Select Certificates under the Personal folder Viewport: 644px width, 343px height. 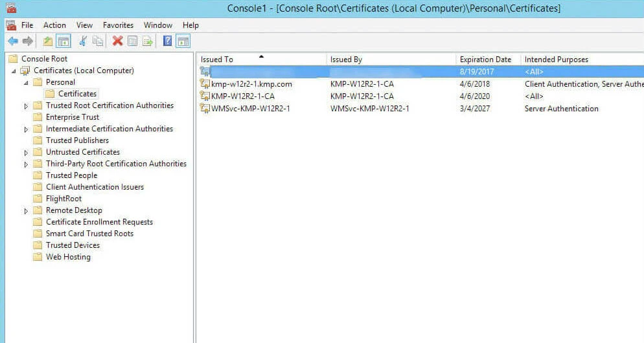point(77,94)
